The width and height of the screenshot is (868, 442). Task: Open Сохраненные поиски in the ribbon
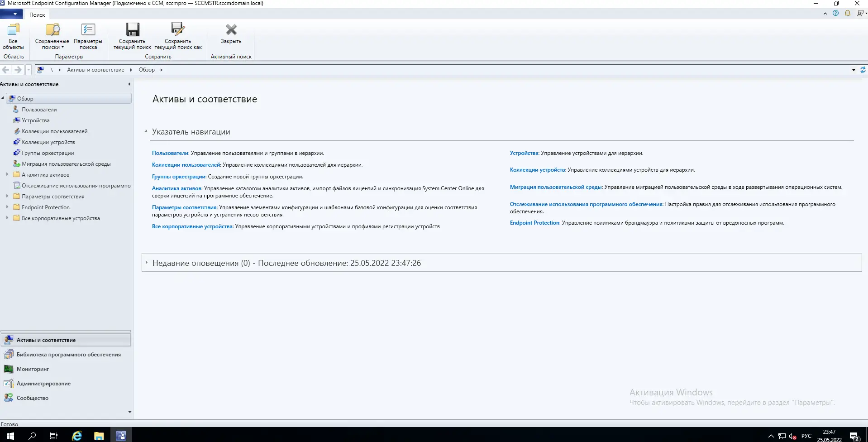[52, 36]
